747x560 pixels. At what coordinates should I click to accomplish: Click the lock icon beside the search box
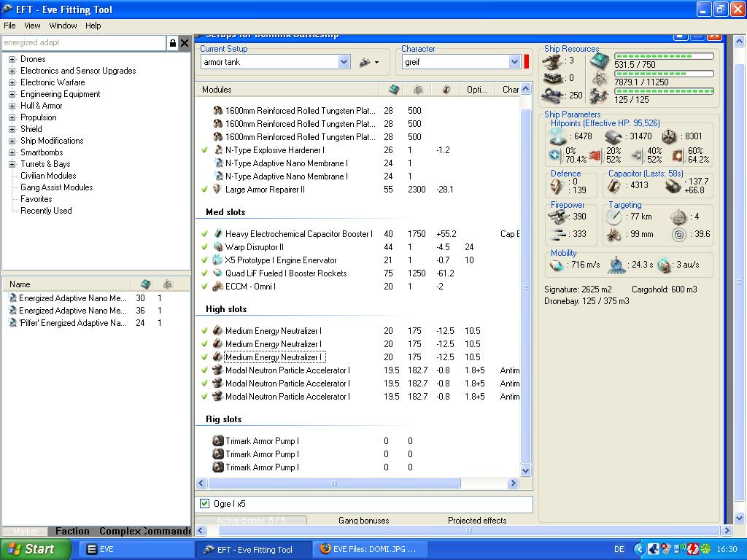[172, 43]
